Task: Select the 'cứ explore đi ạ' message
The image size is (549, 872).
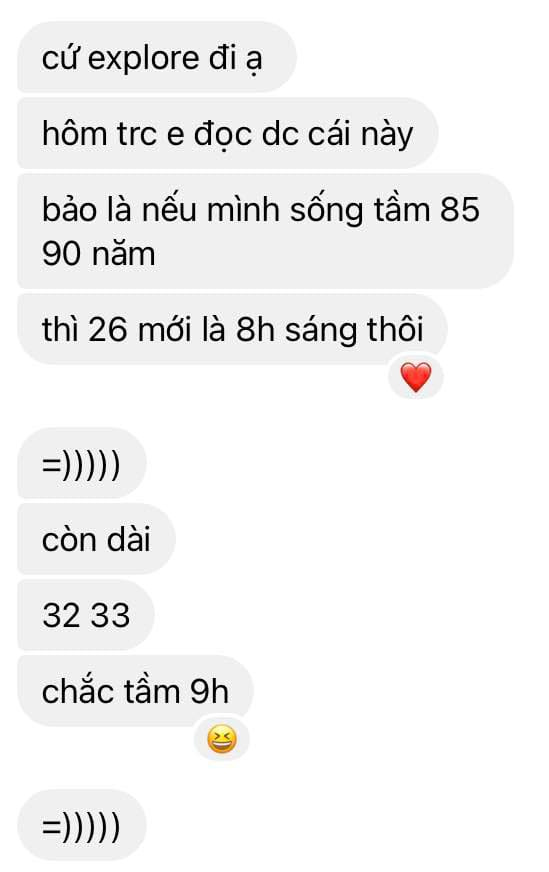Action: click(157, 57)
